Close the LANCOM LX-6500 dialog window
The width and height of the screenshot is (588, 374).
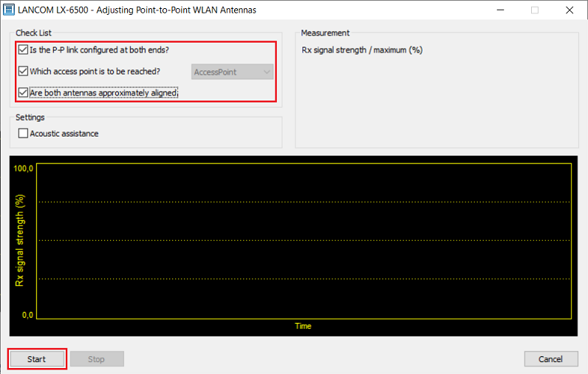(x=568, y=10)
